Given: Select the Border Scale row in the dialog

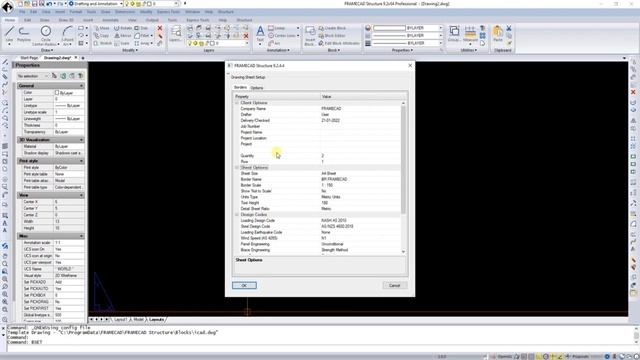Looking at the screenshot, I should click(318, 185).
